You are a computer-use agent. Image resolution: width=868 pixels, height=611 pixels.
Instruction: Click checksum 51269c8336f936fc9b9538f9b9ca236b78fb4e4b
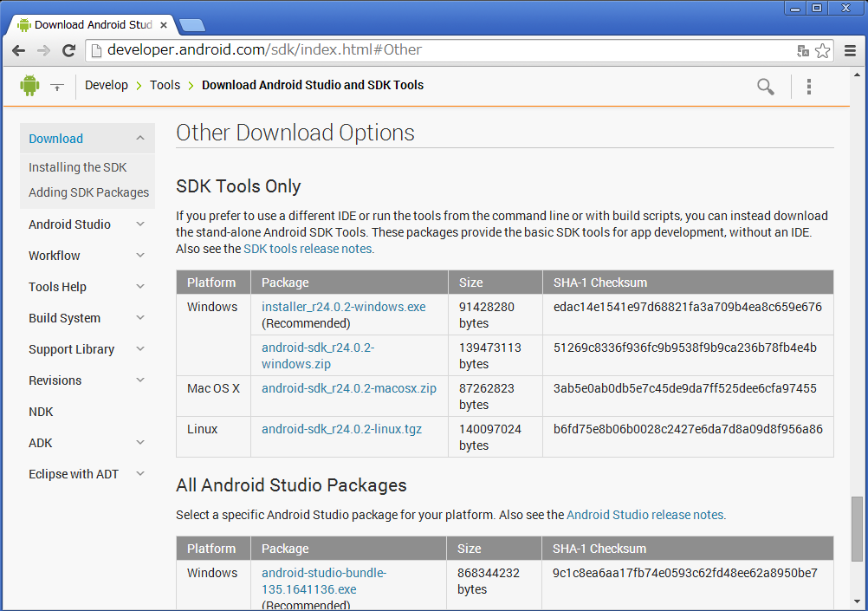tap(684, 348)
